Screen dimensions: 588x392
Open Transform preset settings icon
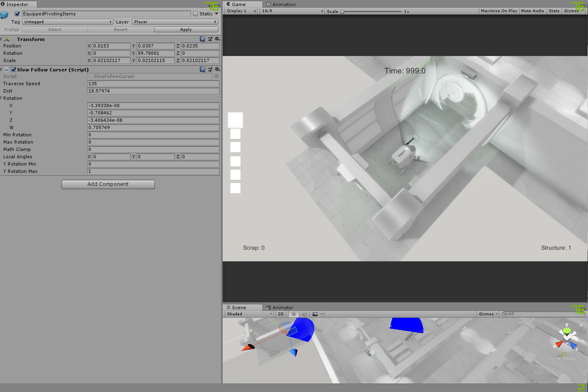pos(210,39)
